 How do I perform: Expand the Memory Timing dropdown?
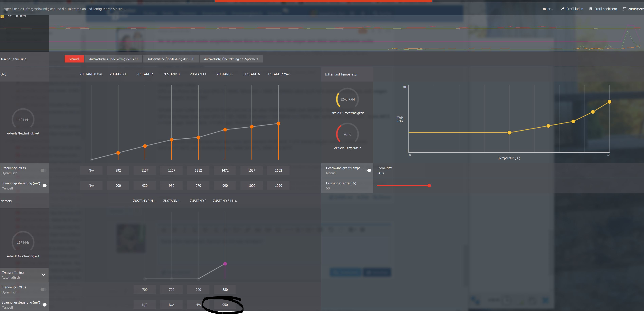(43, 274)
